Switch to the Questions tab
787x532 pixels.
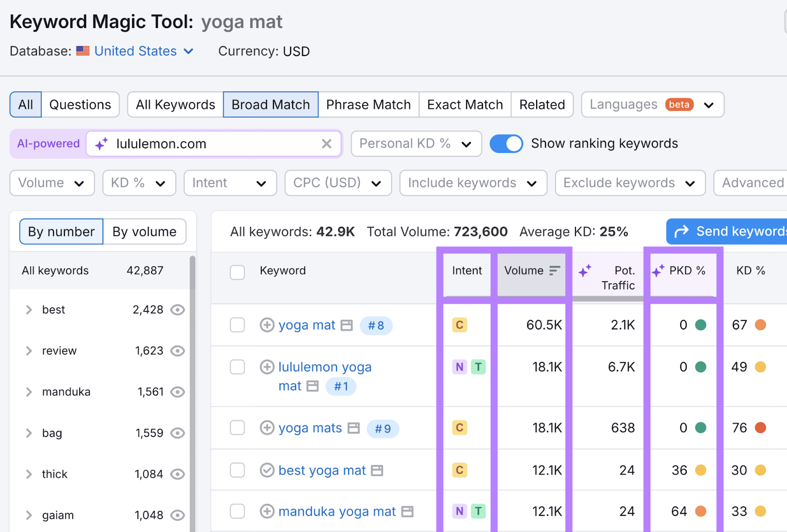coord(80,104)
